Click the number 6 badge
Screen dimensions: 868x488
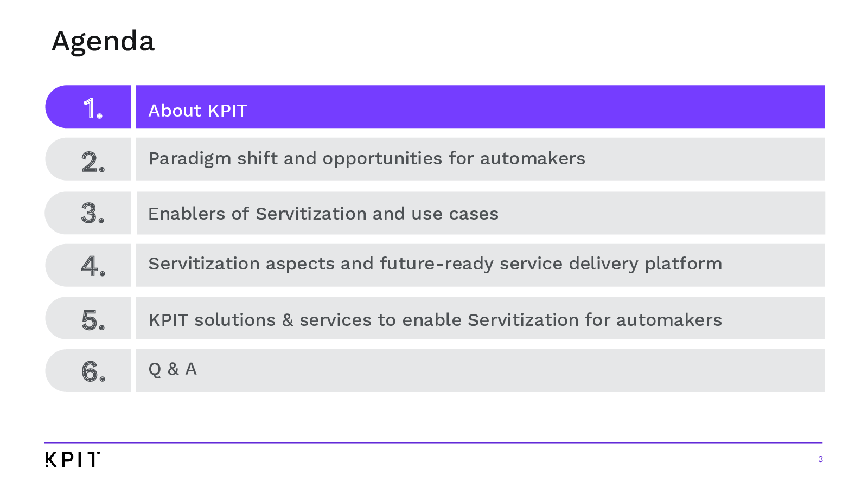tap(88, 370)
